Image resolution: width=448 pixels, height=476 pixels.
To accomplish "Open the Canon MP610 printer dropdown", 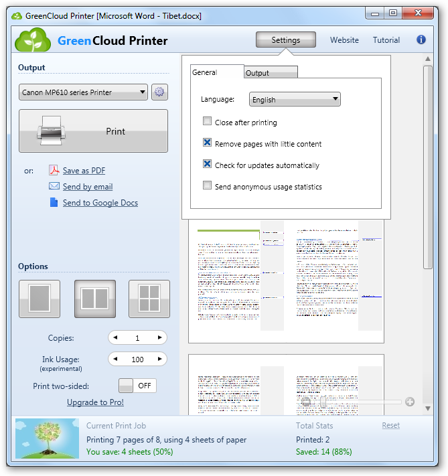I will click(83, 92).
